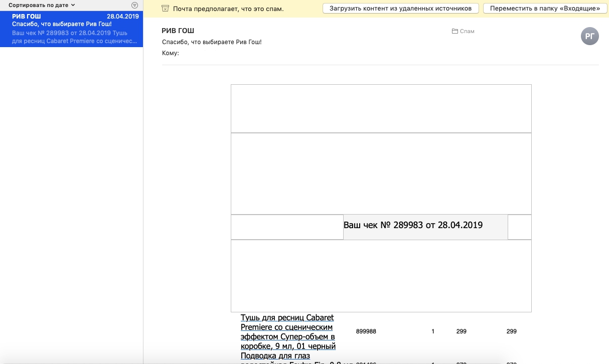Click the date 28.04.2019 in the message list
The height and width of the screenshot is (364, 609).
[x=123, y=17]
